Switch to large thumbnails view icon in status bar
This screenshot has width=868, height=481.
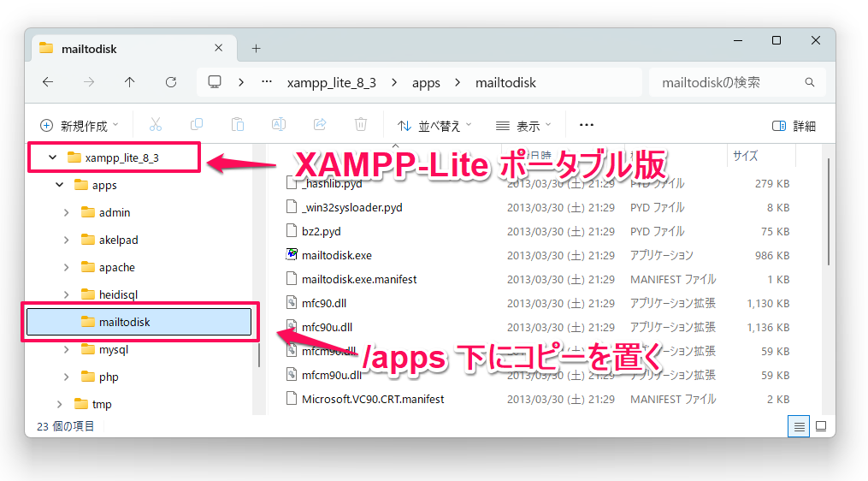coord(822,426)
